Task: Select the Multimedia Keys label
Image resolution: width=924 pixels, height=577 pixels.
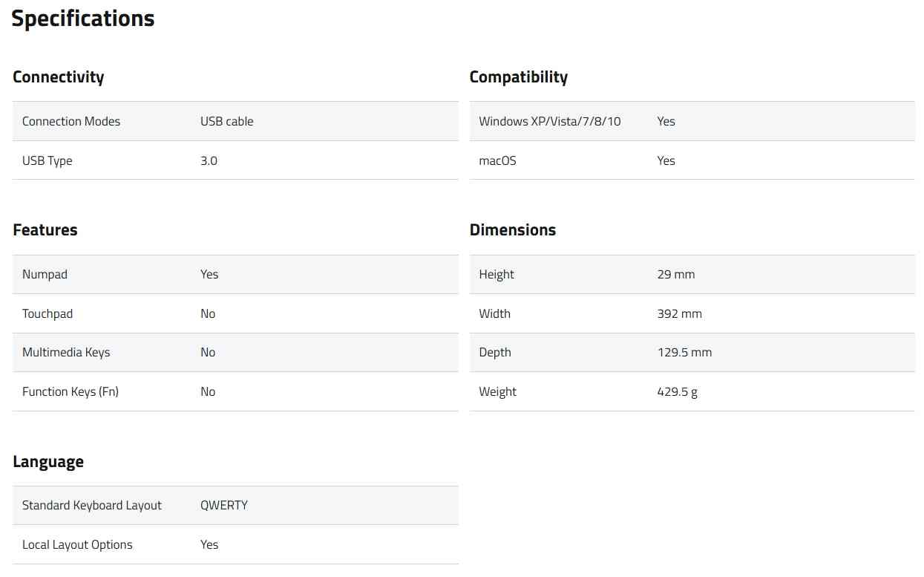Action: click(66, 352)
